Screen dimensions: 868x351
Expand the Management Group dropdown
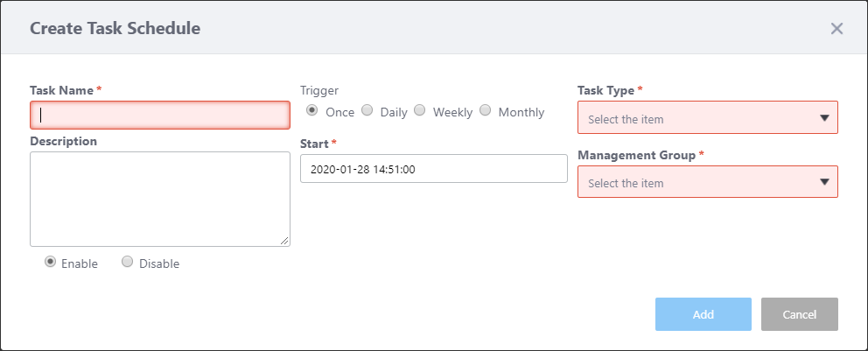tap(707, 182)
